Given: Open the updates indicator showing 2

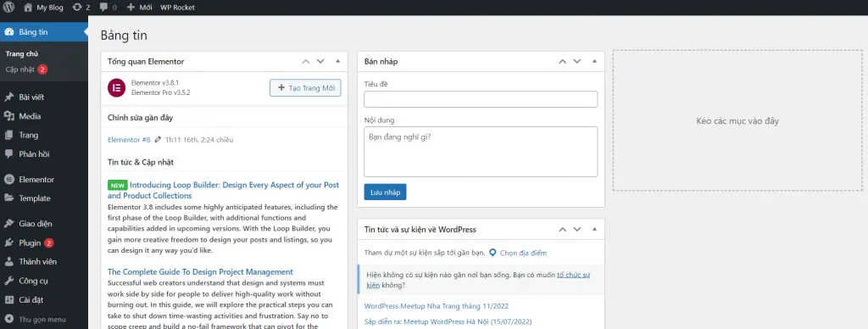Looking at the screenshot, I should tap(81, 8).
